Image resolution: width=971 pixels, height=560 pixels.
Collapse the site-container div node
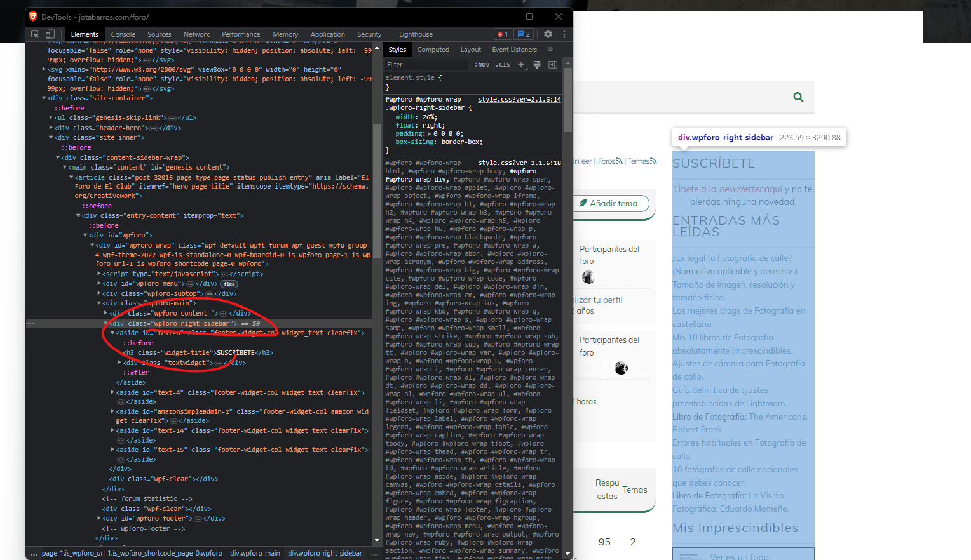click(44, 98)
